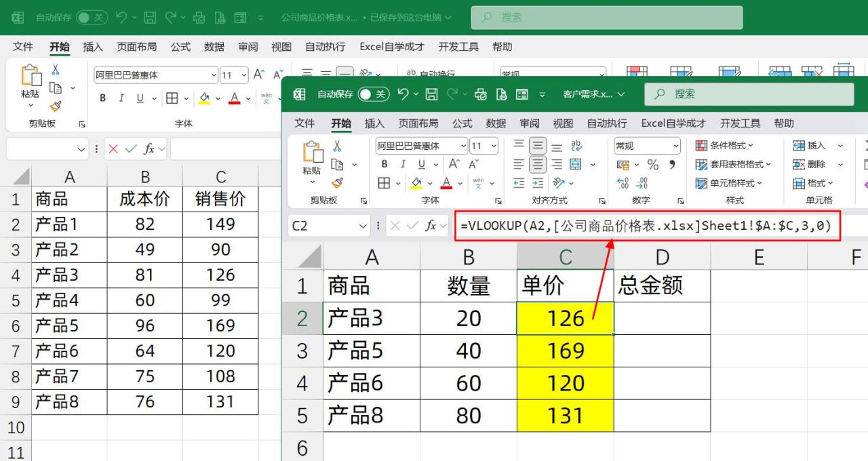Switch to 开发工具 tab in front window
This screenshot has height=461, width=868.
pyautogui.click(x=740, y=123)
